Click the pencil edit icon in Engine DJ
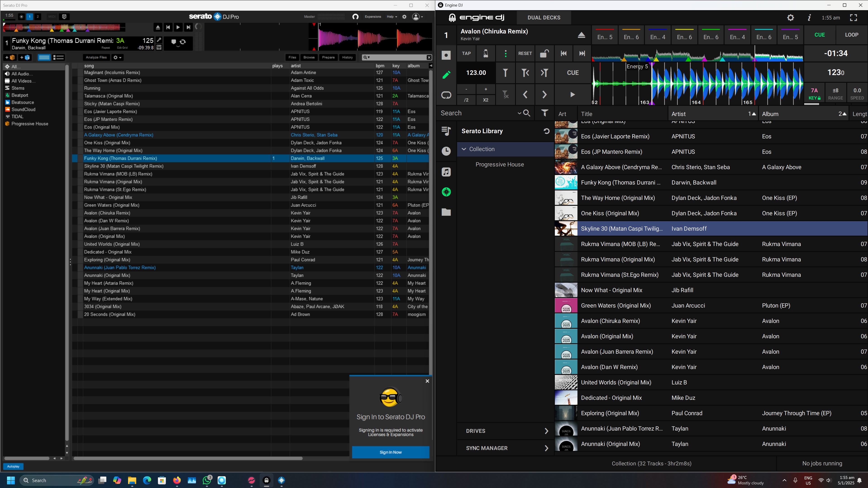868x488 pixels. click(x=446, y=75)
